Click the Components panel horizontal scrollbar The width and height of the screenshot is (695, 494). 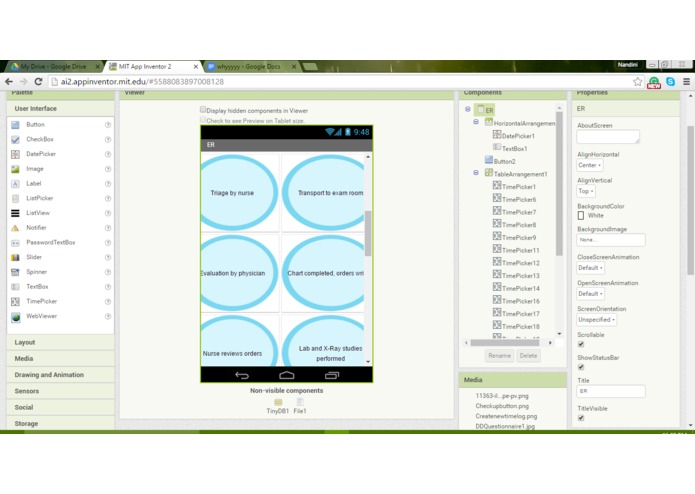coord(504,343)
